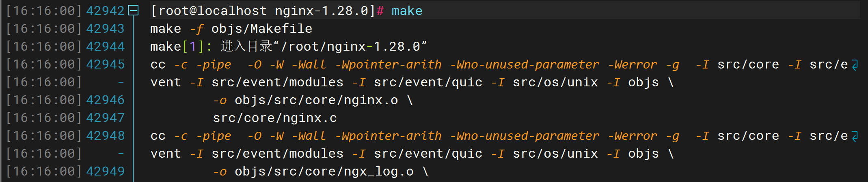Viewport: 868px width, 182px height.
Task: Click 'src/event/modules' below line 42948
Action: point(277,154)
